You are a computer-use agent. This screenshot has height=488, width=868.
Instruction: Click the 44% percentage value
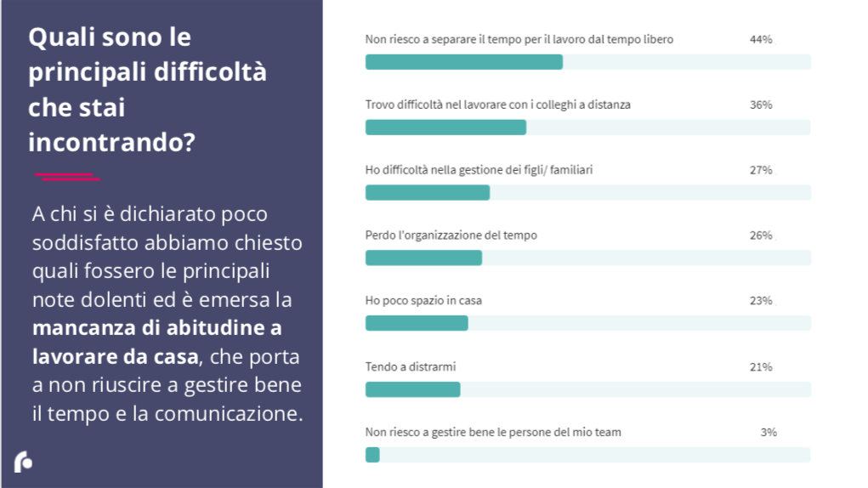760,39
